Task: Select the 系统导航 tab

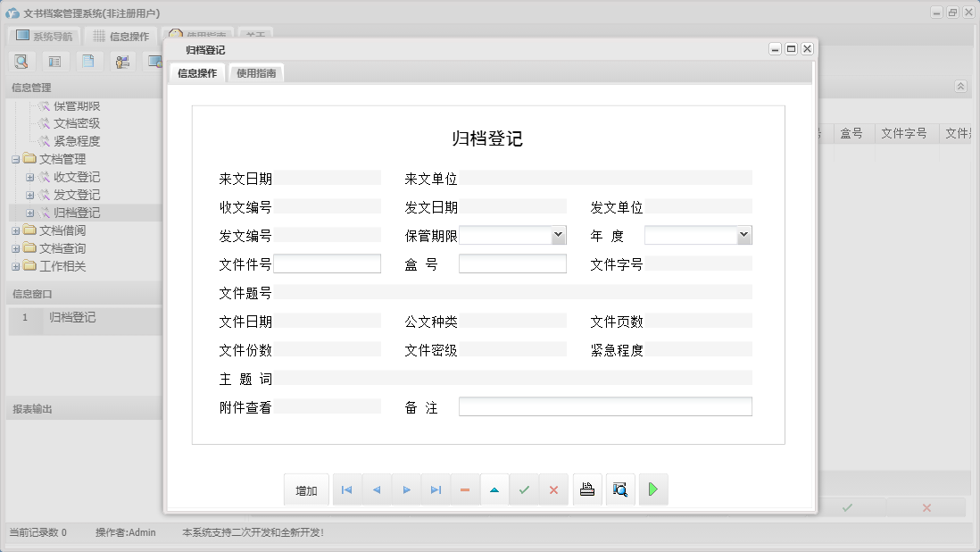Action: coord(43,35)
